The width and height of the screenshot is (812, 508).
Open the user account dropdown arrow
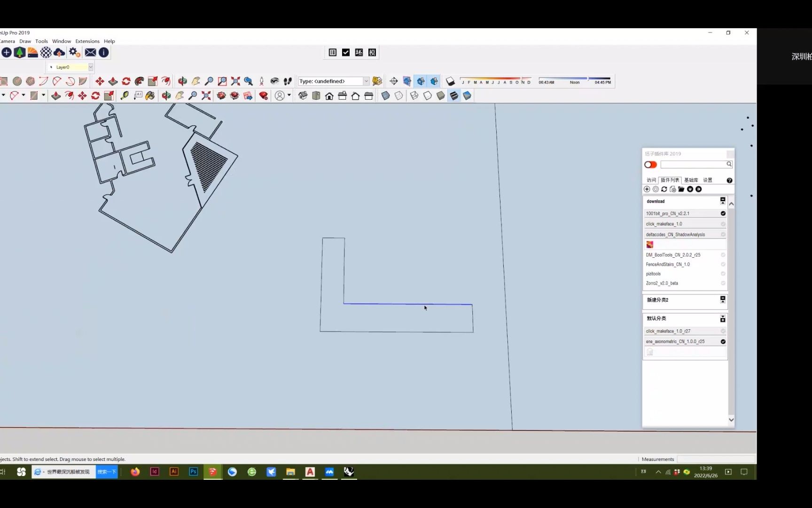(x=289, y=95)
